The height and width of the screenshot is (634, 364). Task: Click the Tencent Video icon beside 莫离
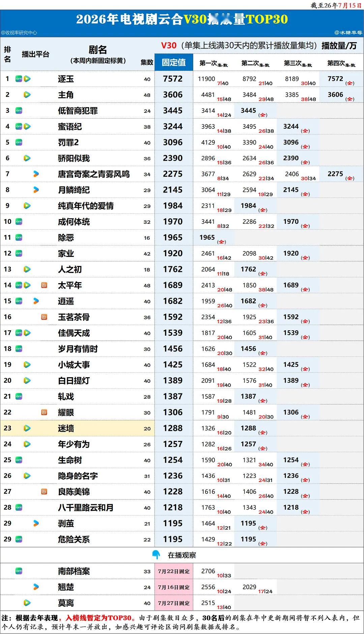pos(27,603)
